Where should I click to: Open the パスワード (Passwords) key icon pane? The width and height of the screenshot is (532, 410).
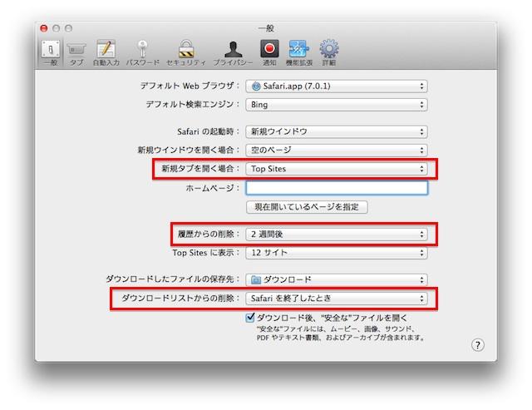142,53
